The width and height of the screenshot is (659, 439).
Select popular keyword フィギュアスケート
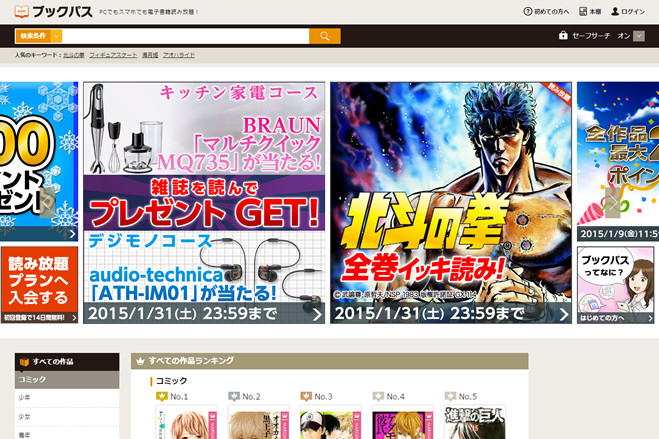click(x=113, y=55)
